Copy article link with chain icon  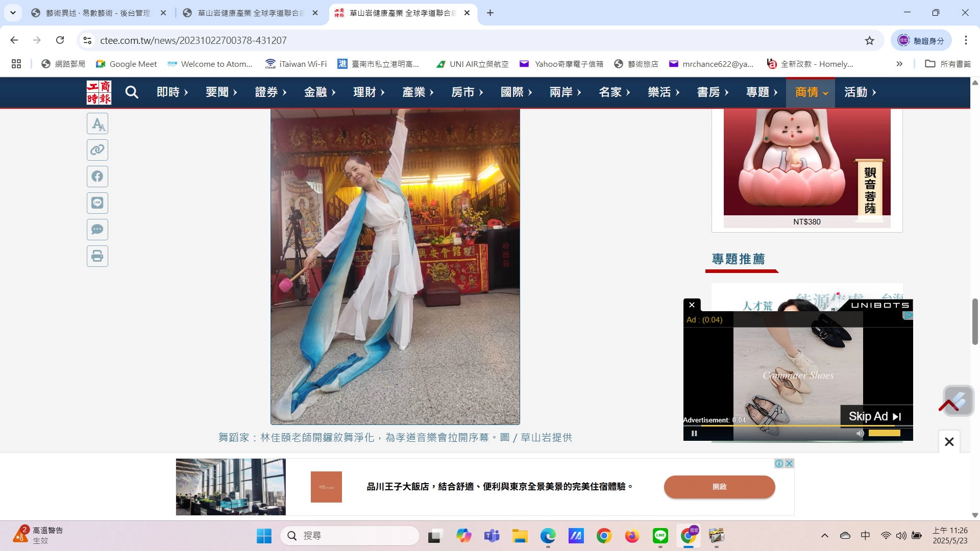(x=97, y=150)
